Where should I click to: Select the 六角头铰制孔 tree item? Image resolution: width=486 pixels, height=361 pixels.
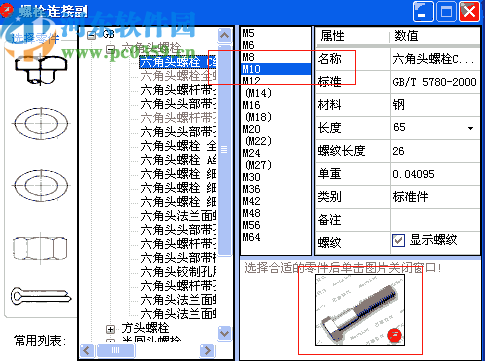178,272
